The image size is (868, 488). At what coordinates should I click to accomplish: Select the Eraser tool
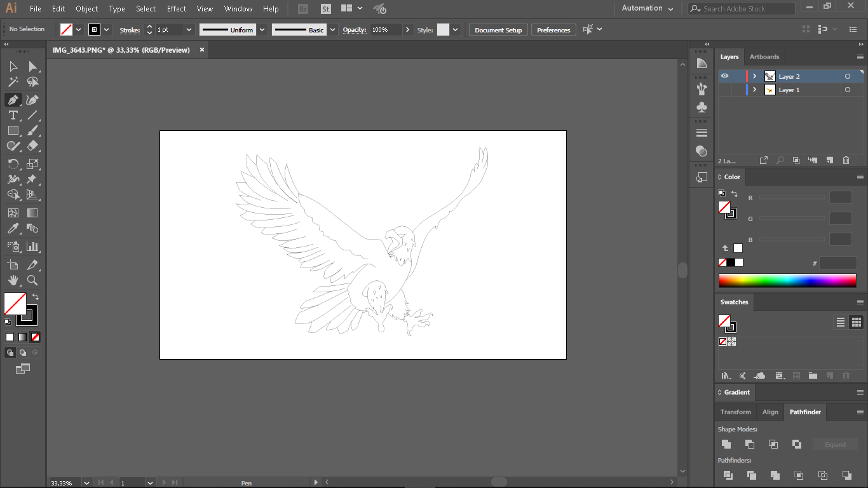coord(32,146)
